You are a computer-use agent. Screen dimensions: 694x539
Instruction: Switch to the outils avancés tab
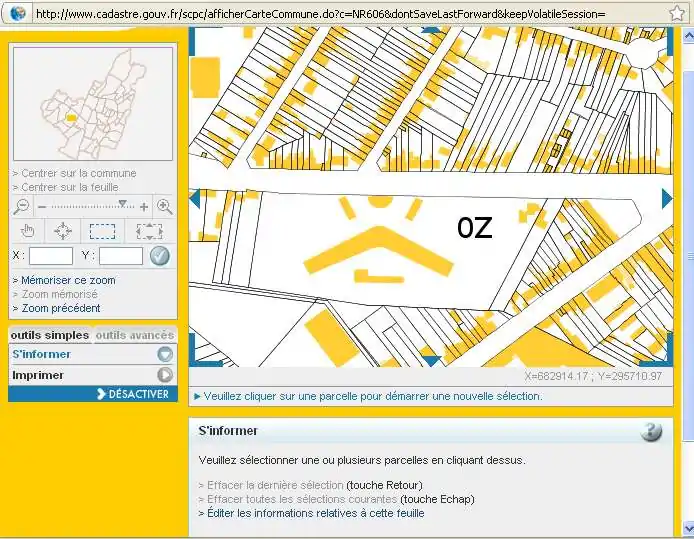(134, 335)
